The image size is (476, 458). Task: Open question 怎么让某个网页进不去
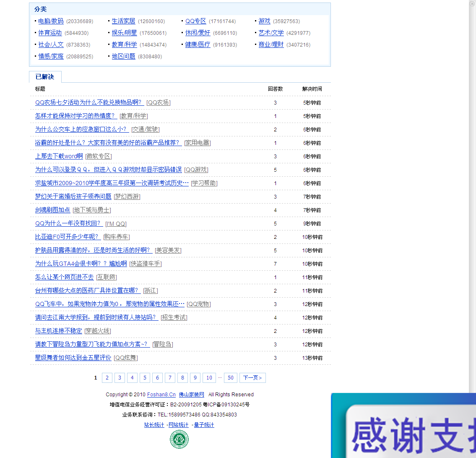point(64,277)
